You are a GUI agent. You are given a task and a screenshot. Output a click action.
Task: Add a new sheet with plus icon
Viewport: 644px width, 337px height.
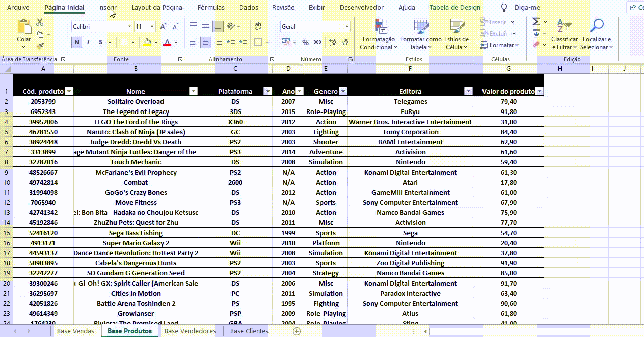coord(297,331)
